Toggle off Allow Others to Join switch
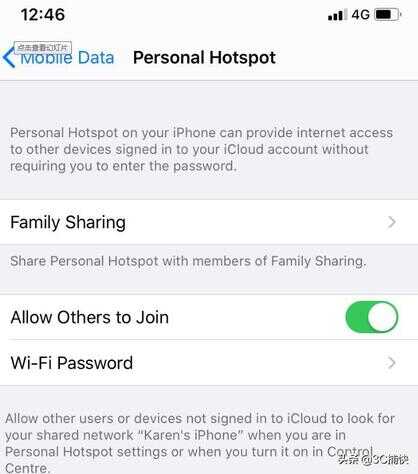Screen dimensions: 418x474 pyautogui.click(x=372, y=317)
